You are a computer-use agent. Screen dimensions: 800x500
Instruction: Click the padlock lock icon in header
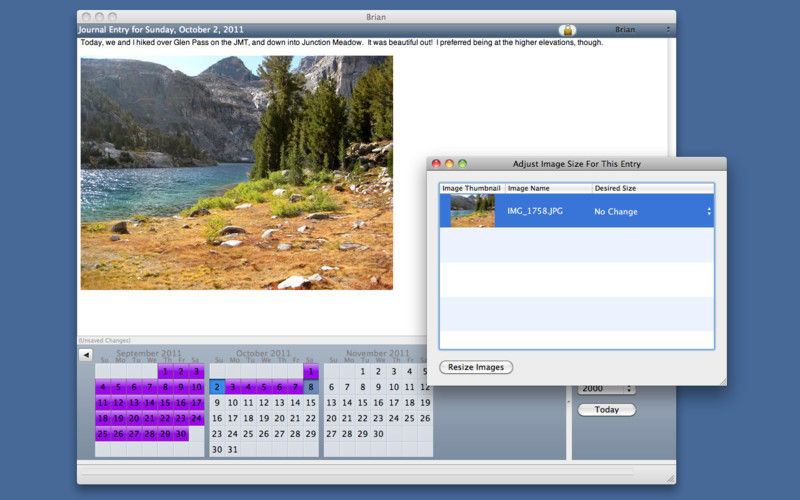pos(567,30)
